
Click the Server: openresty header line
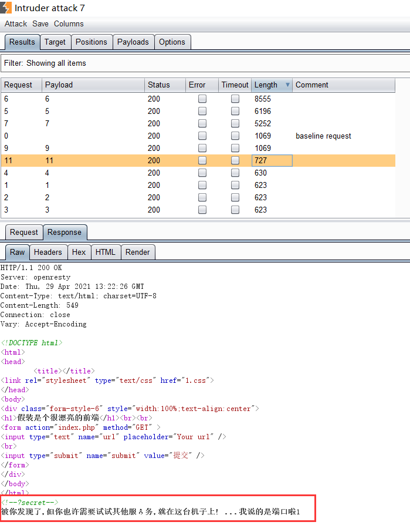coord(36,277)
